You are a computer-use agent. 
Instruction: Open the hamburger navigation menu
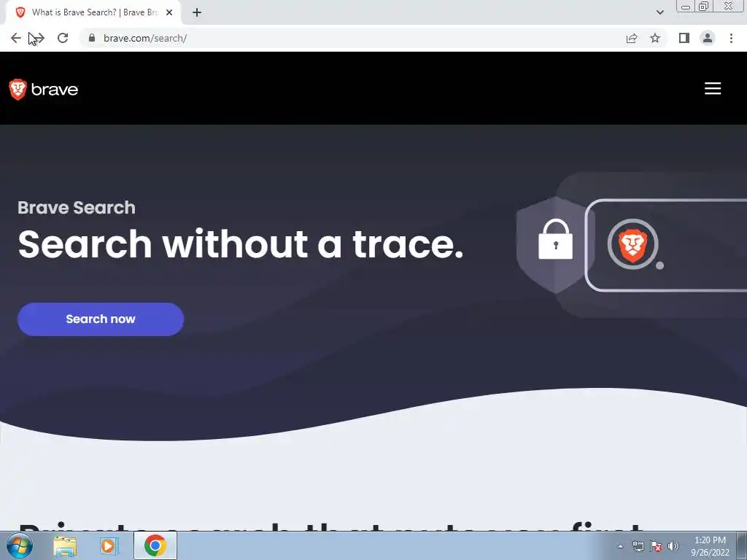click(x=713, y=88)
